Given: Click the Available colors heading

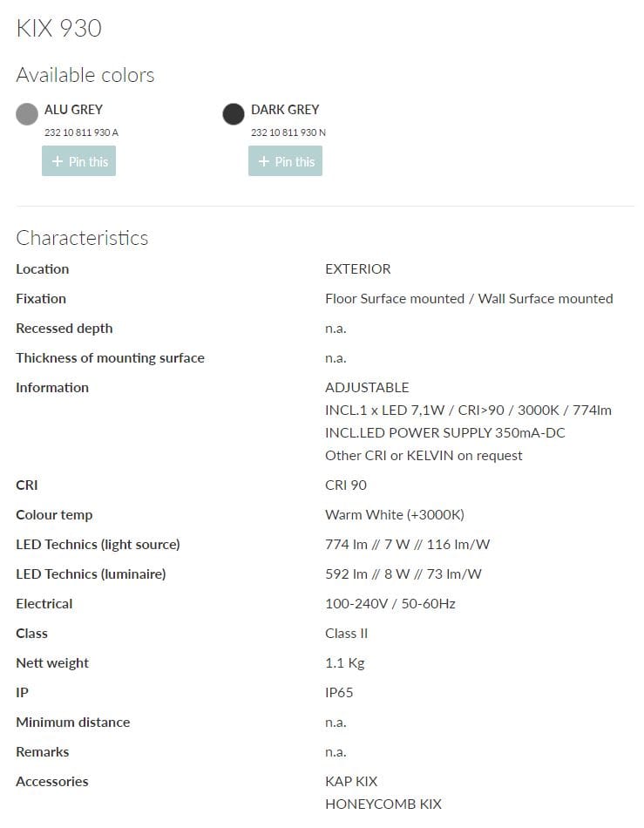Looking at the screenshot, I should 85,75.
